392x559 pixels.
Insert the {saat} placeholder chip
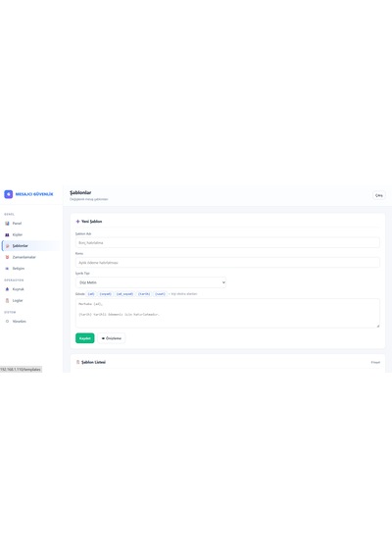(160, 294)
